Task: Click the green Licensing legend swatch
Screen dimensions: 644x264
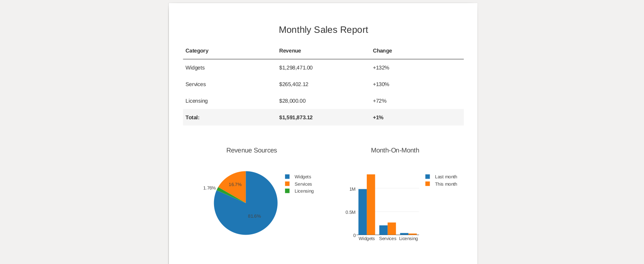Action: click(287, 191)
